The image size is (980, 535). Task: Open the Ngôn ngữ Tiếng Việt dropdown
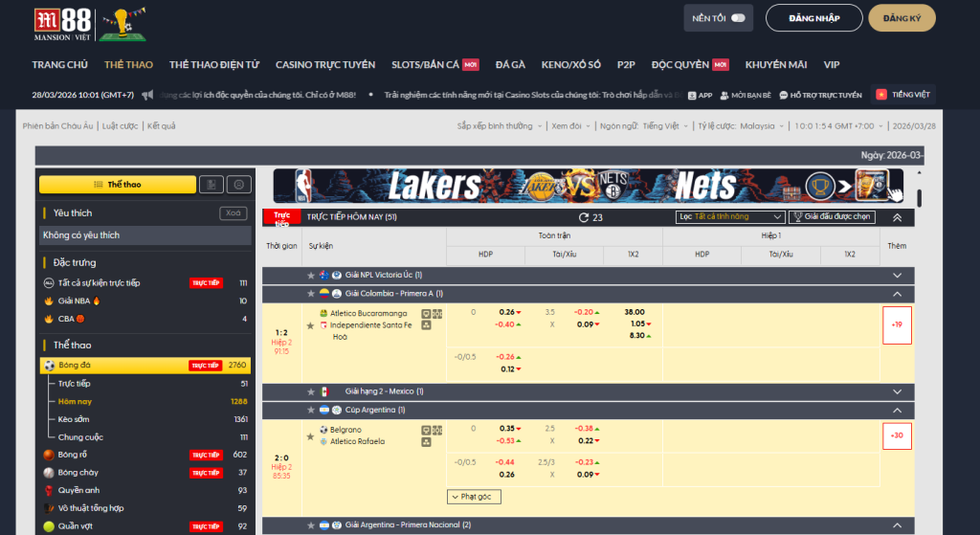pyautogui.click(x=644, y=126)
